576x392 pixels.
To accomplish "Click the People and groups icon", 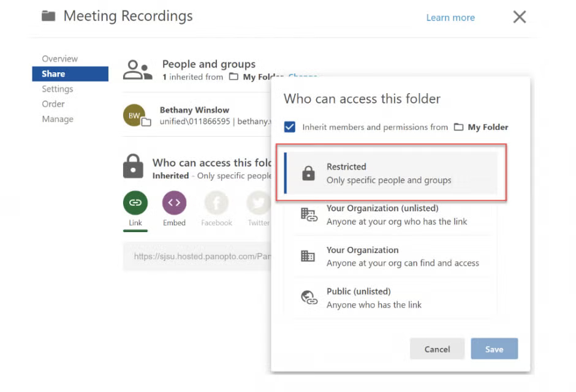I will (137, 70).
